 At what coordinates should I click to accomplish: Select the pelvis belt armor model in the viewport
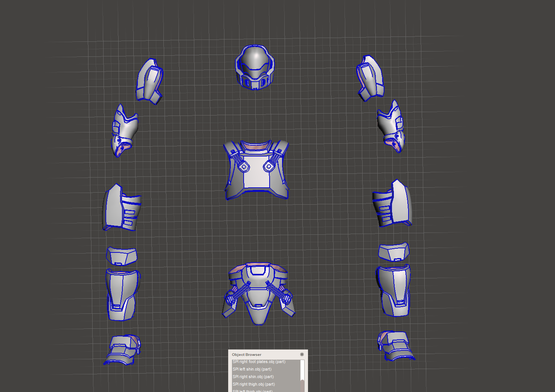point(258,293)
